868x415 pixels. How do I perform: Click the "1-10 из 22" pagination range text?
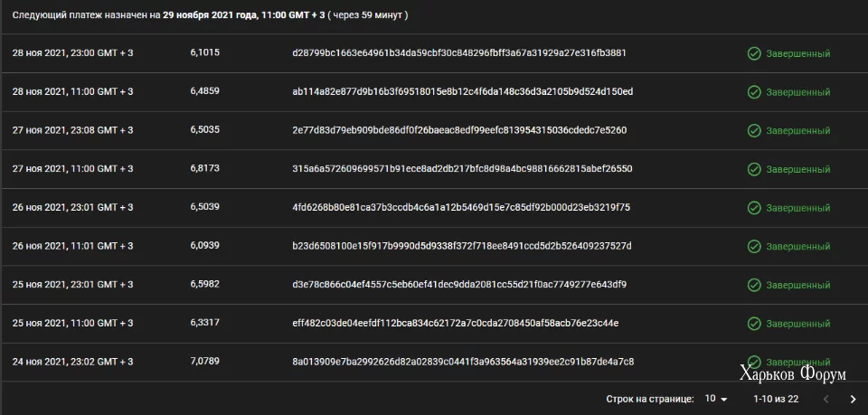(x=776, y=399)
